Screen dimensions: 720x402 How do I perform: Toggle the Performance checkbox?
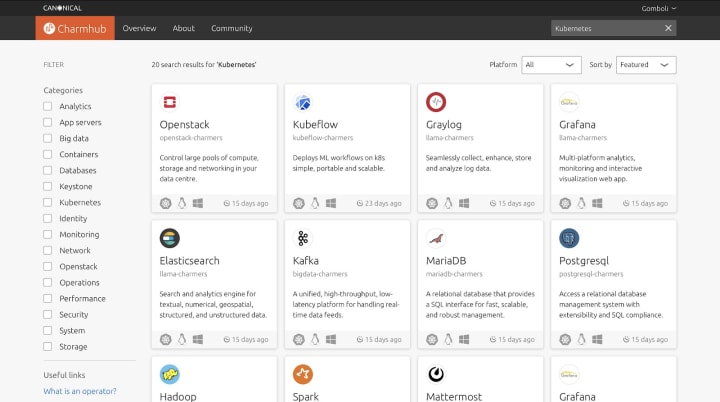(x=47, y=299)
